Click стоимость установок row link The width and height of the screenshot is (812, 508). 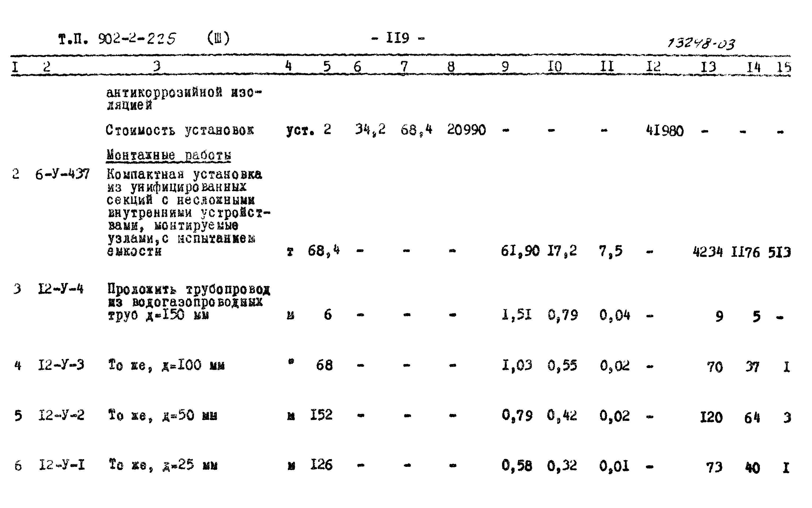click(x=158, y=123)
